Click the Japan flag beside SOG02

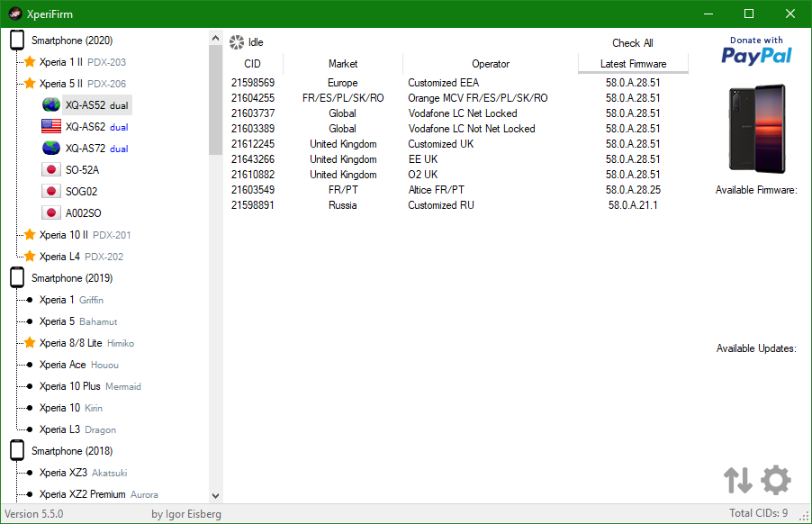50,191
